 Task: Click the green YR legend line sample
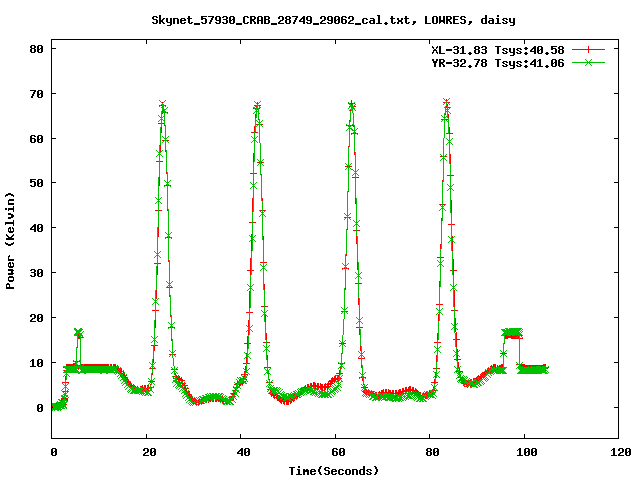pyautogui.click(x=588, y=62)
